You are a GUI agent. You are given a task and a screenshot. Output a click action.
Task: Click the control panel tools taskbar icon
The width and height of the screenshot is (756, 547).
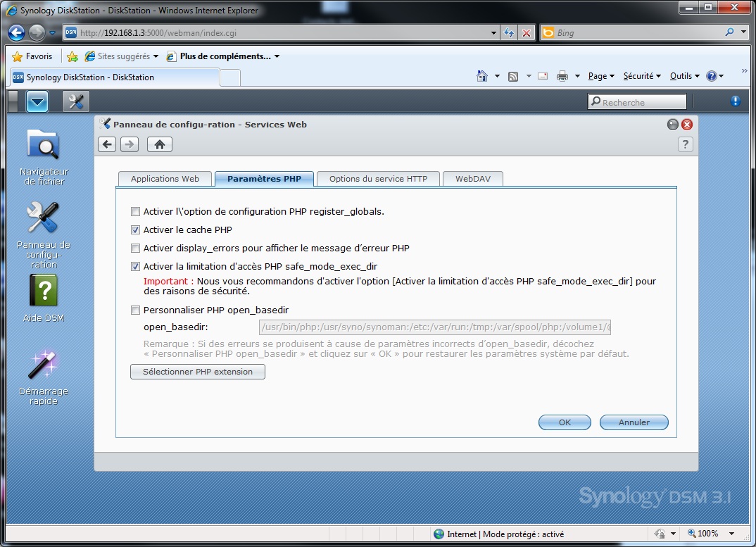pos(76,101)
